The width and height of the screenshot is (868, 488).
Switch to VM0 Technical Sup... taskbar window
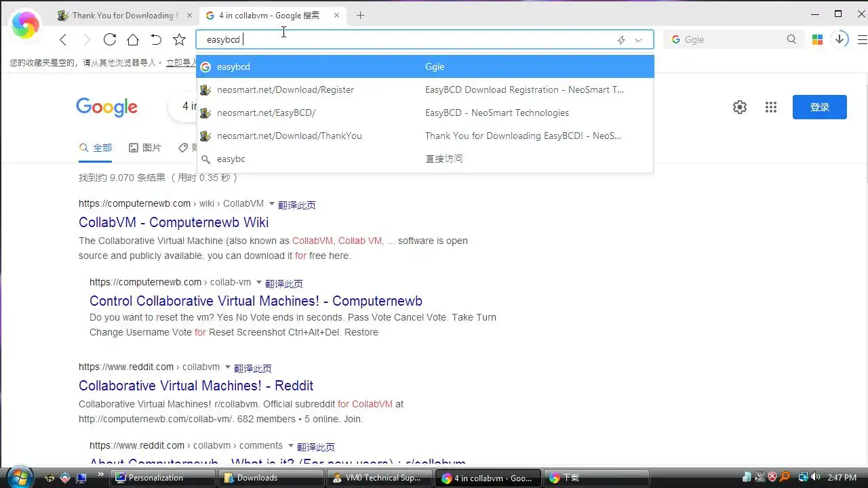(378, 478)
